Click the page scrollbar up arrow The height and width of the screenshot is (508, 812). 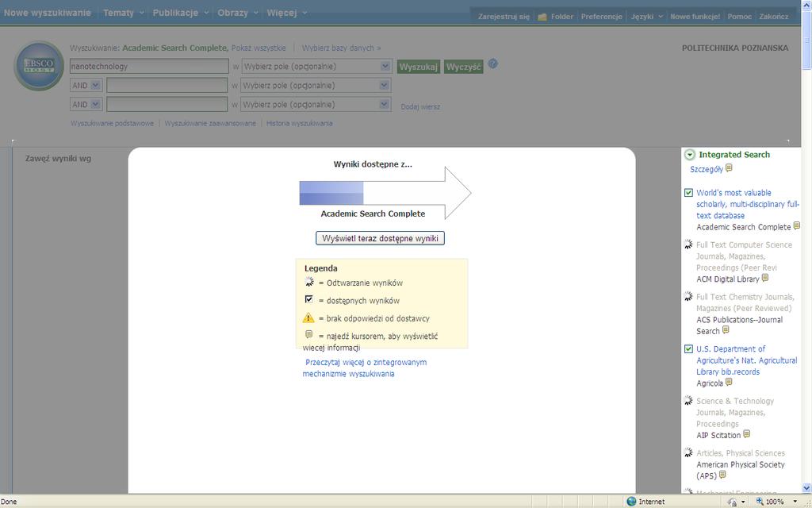point(806,6)
